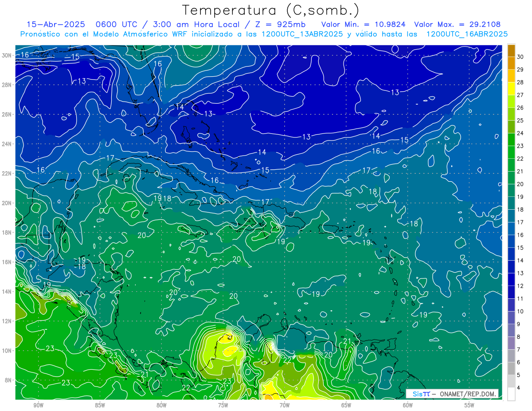Image resolution: width=532 pixels, height=411 pixels.
Task: Click the "14N" latitude label
Action: [7, 291]
